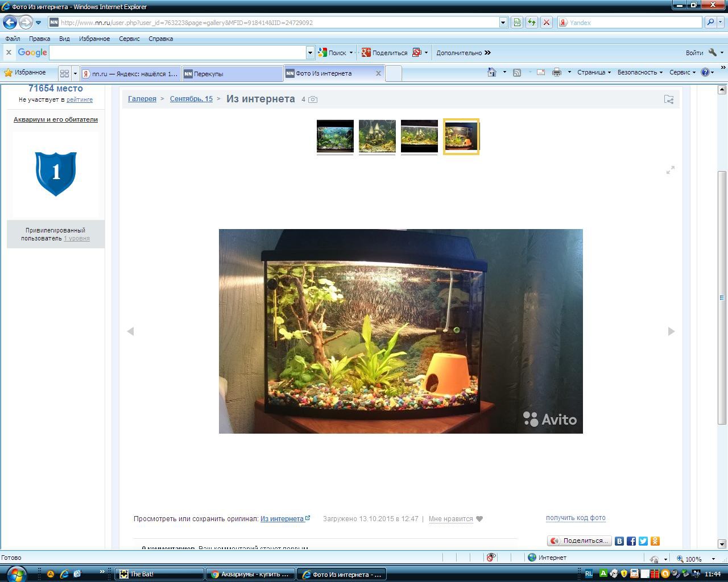
Task: Click the zoom magnifier 100% control
Action: coord(689,559)
